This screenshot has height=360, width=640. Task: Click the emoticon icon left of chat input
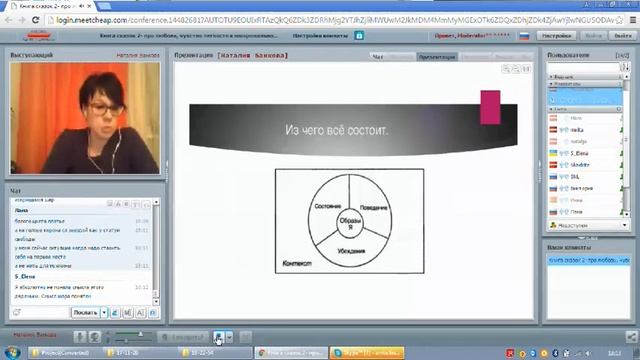[16, 313]
